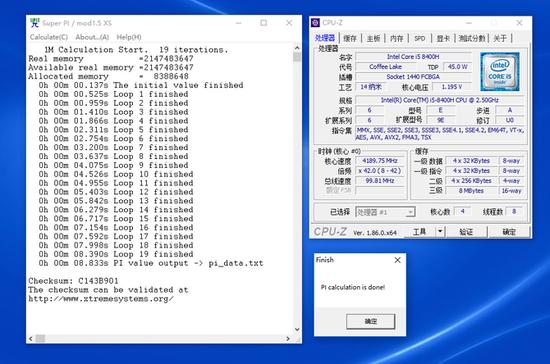550x364 pixels.
Task: Minimize the CPU-Z window
Action: click(469, 23)
